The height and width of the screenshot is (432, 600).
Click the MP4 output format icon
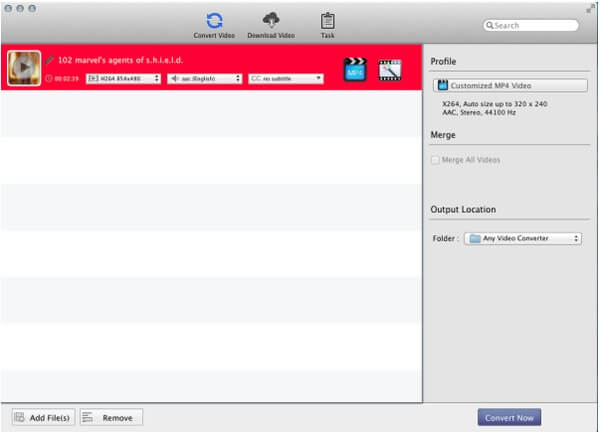pos(355,69)
